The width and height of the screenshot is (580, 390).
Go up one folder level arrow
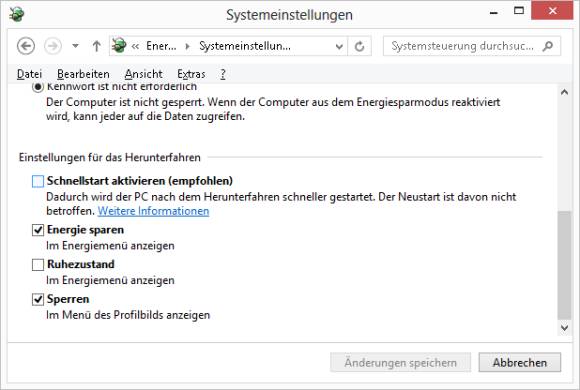pyautogui.click(x=97, y=46)
